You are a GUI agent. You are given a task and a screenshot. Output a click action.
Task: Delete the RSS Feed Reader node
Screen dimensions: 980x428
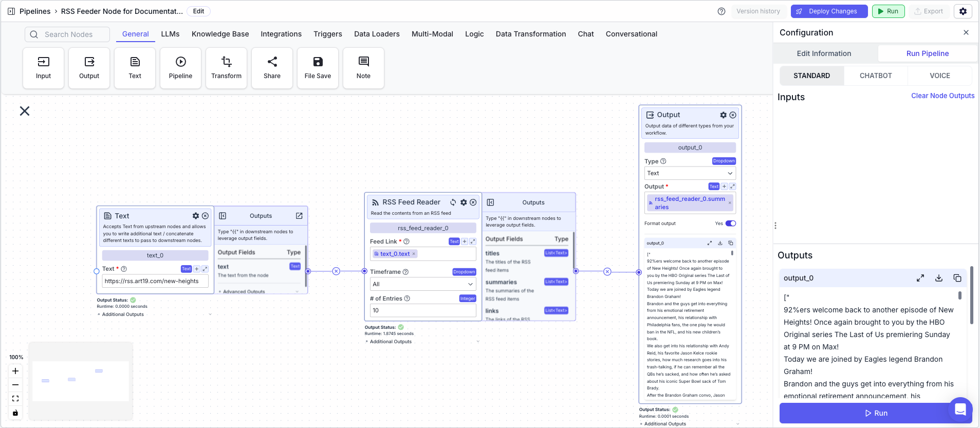tap(473, 202)
